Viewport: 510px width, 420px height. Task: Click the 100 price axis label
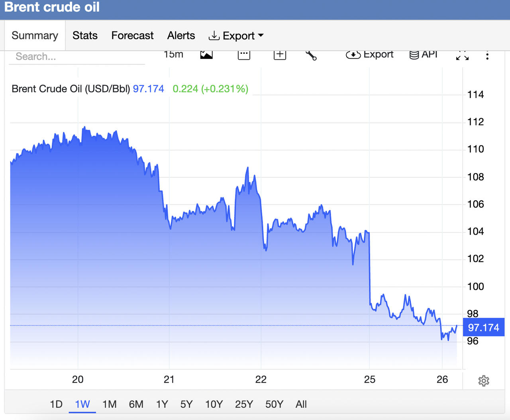click(476, 286)
